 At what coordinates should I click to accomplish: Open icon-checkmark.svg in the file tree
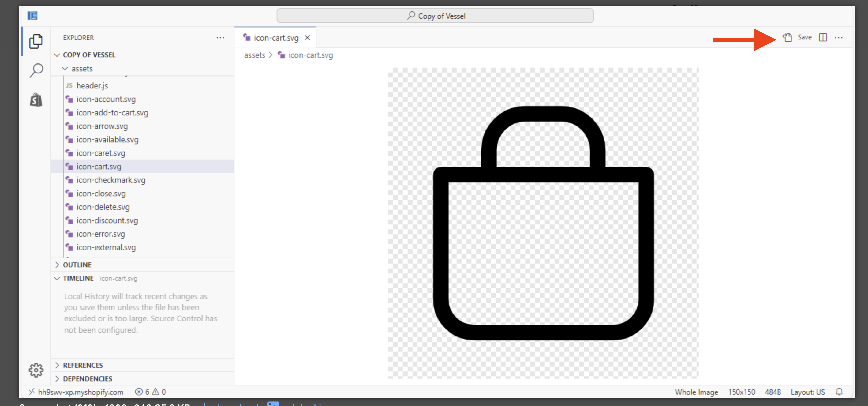pyautogui.click(x=110, y=180)
